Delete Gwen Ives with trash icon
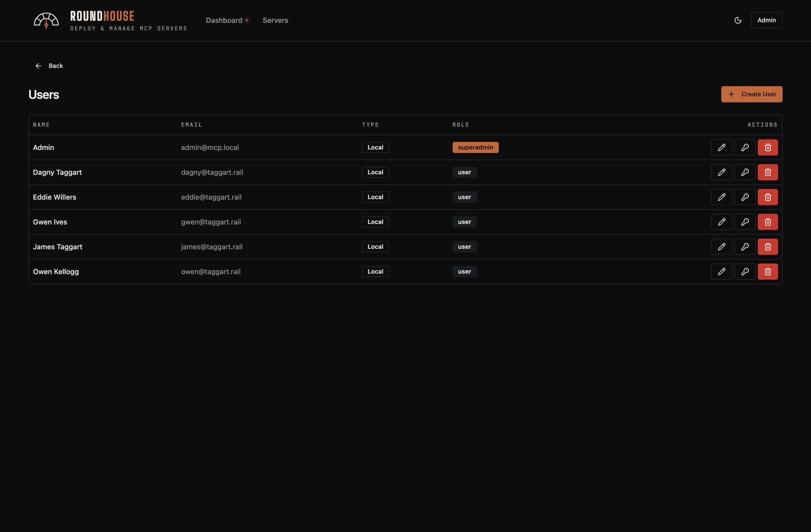This screenshot has width=811, height=532. [768, 222]
